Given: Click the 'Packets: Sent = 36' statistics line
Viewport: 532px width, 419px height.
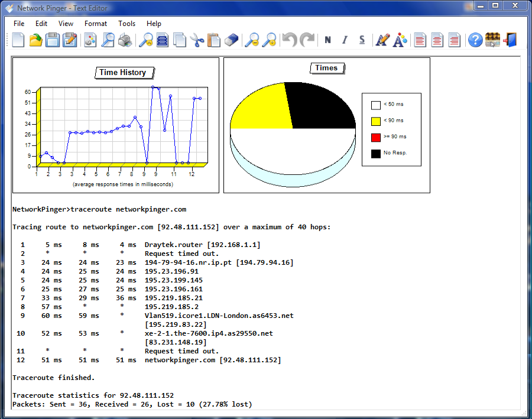Looking at the screenshot, I should click(x=132, y=404).
